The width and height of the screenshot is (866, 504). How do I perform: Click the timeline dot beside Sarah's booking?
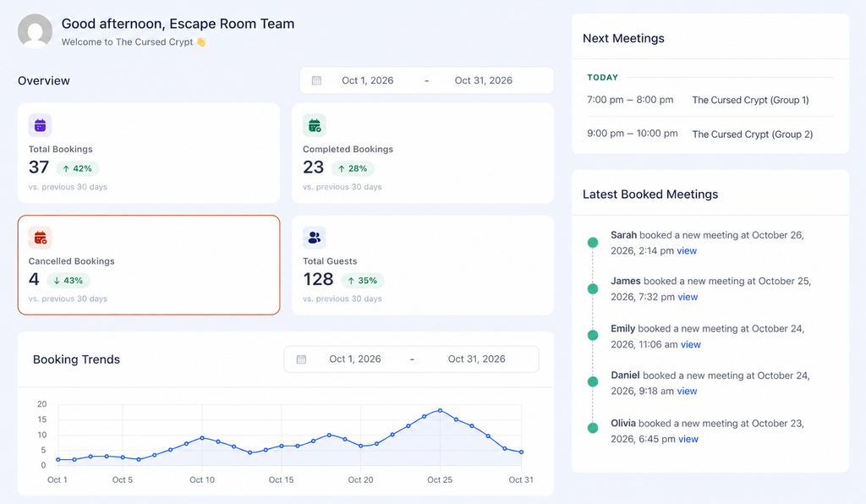593,243
